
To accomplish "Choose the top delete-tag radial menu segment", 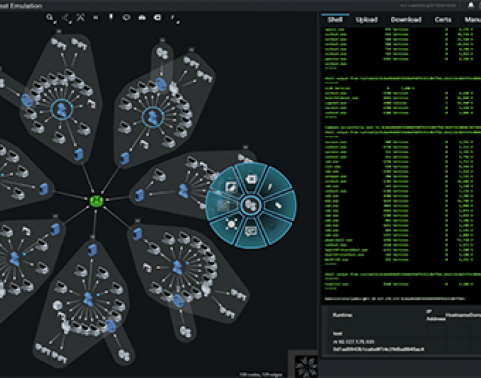I will click(x=251, y=180).
